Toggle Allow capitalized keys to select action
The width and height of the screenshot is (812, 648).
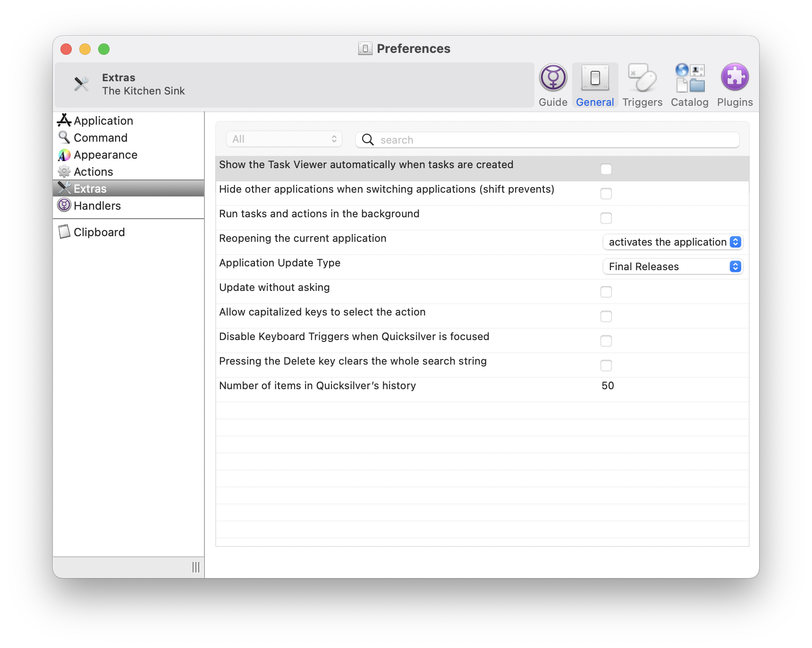pyautogui.click(x=606, y=316)
